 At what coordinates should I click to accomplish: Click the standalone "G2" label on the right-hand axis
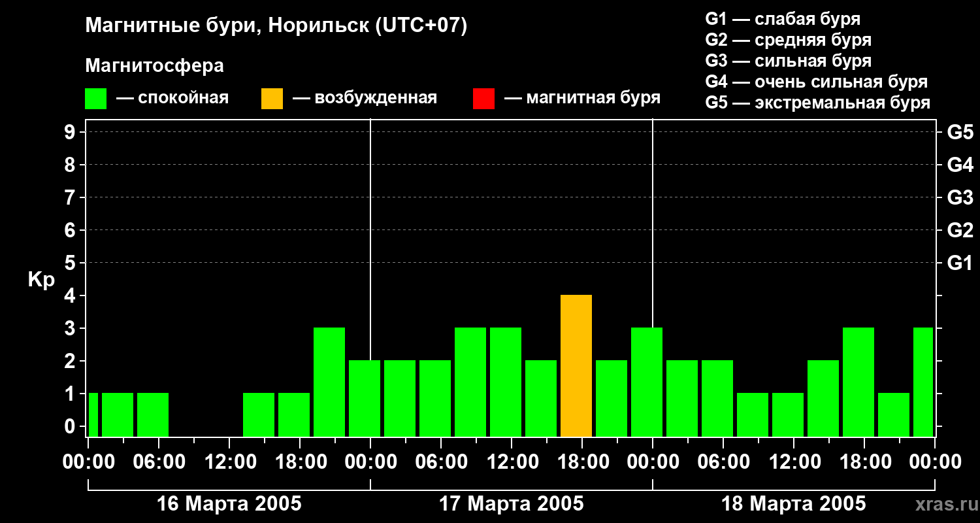pos(960,230)
